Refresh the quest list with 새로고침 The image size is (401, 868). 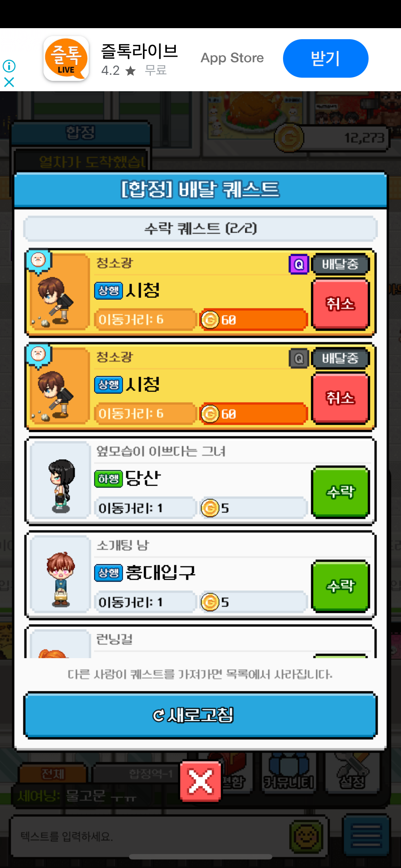200,715
